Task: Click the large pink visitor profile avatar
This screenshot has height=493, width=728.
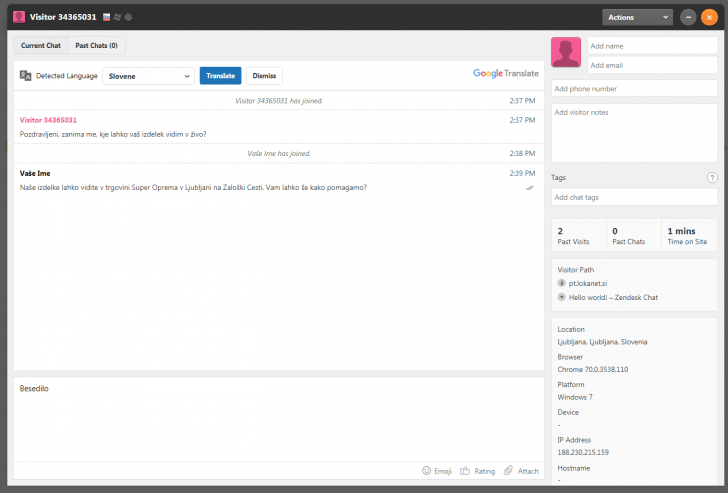Action: click(566, 52)
